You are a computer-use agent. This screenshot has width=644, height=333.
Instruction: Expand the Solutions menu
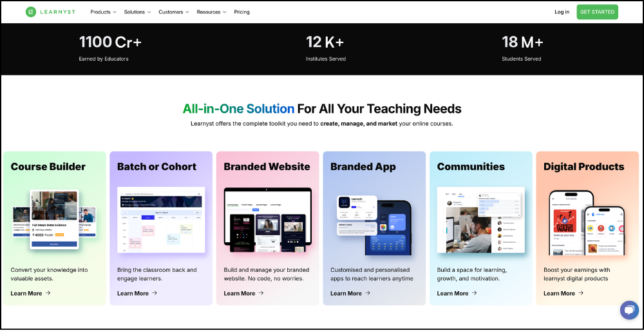pos(138,12)
